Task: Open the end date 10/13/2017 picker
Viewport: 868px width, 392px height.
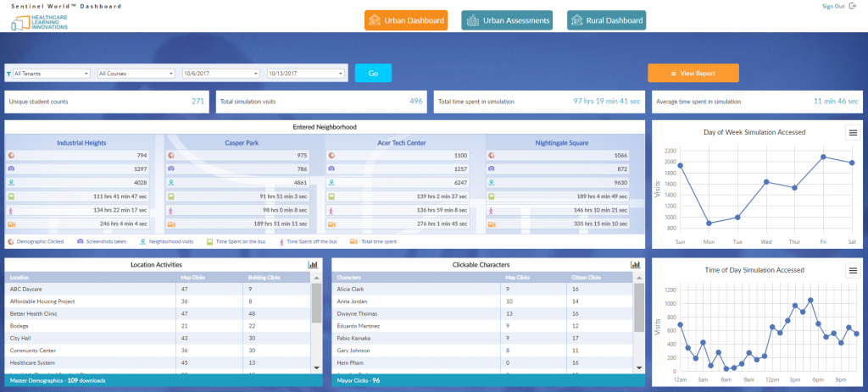Action: 305,74
